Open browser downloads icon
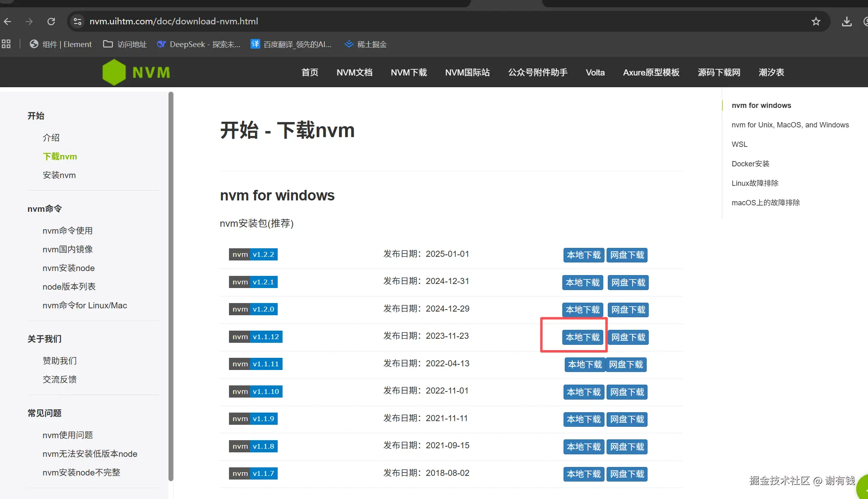The image size is (868, 499). point(846,22)
